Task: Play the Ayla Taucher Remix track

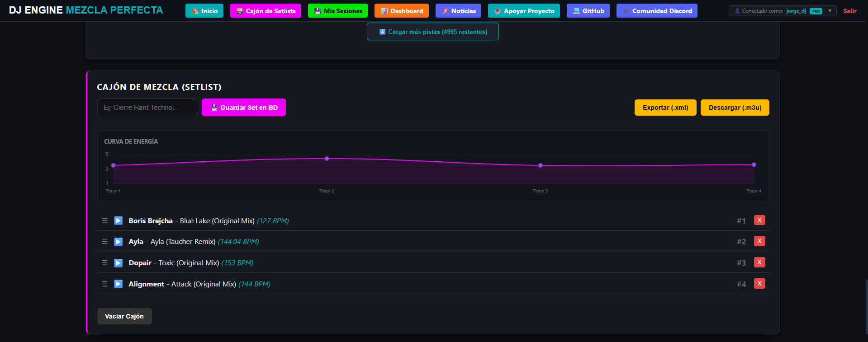Action: [118, 242]
